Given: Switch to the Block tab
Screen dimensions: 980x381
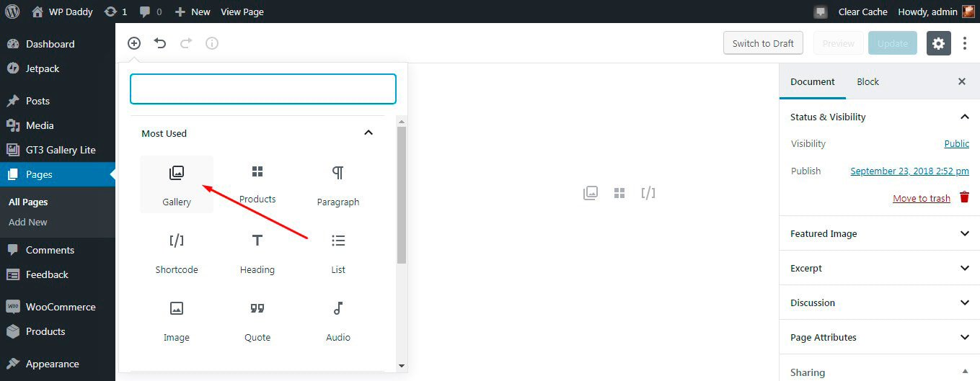Looking at the screenshot, I should click(x=868, y=81).
